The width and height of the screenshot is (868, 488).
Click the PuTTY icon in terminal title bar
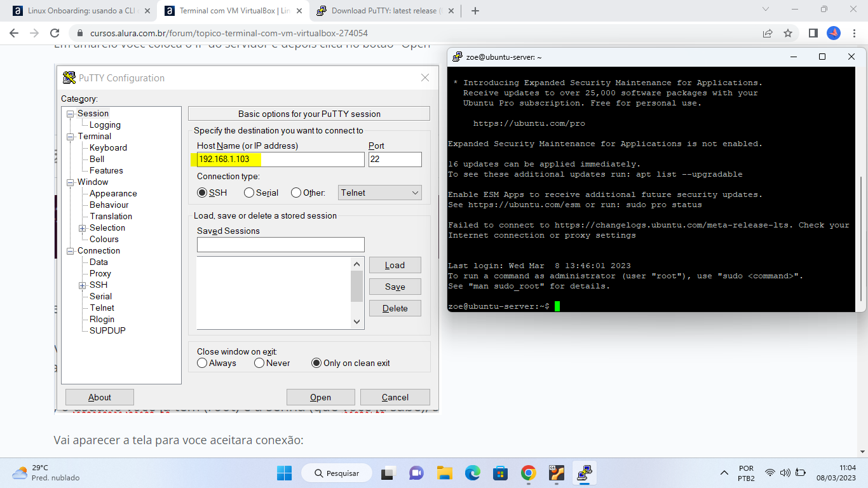[x=457, y=57]
